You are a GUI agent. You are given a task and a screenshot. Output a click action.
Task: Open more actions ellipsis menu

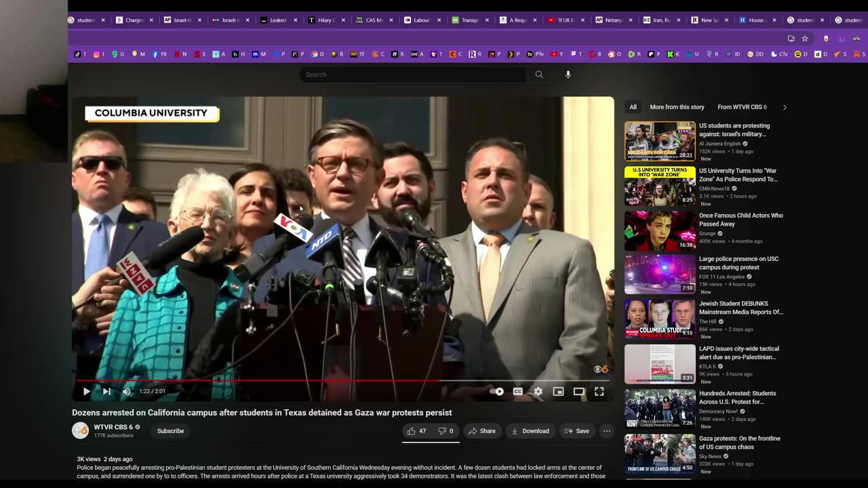(x=606, y=431)
